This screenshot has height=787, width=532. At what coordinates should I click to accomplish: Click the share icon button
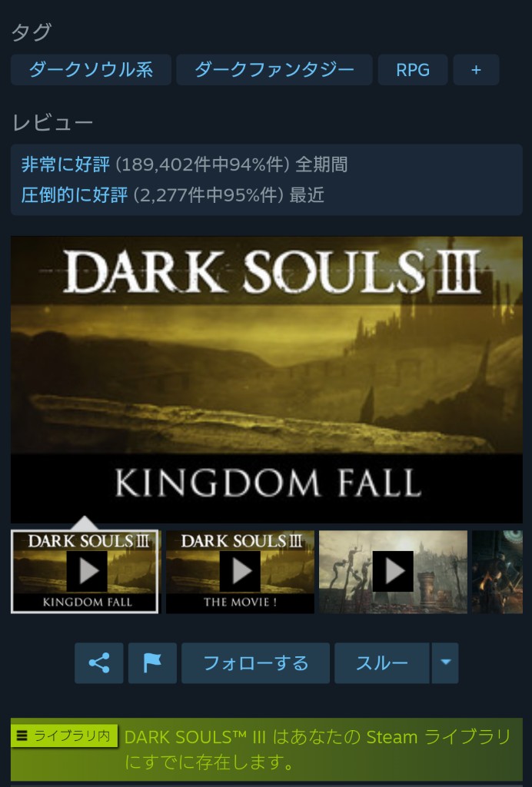(99, 663)
